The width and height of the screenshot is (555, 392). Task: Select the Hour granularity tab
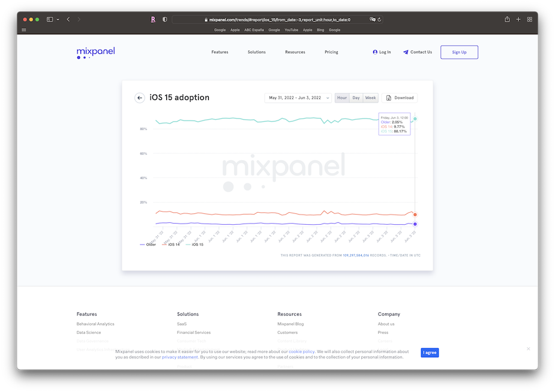342,98
